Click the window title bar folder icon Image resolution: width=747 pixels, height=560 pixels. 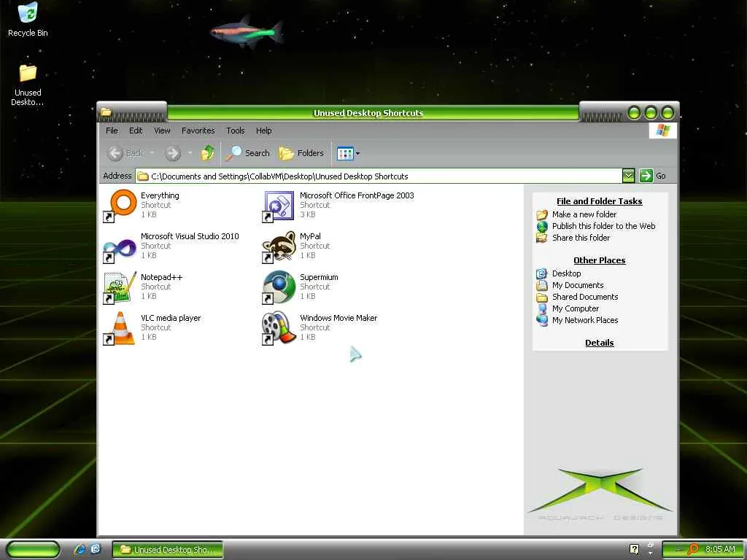(107, 112)
